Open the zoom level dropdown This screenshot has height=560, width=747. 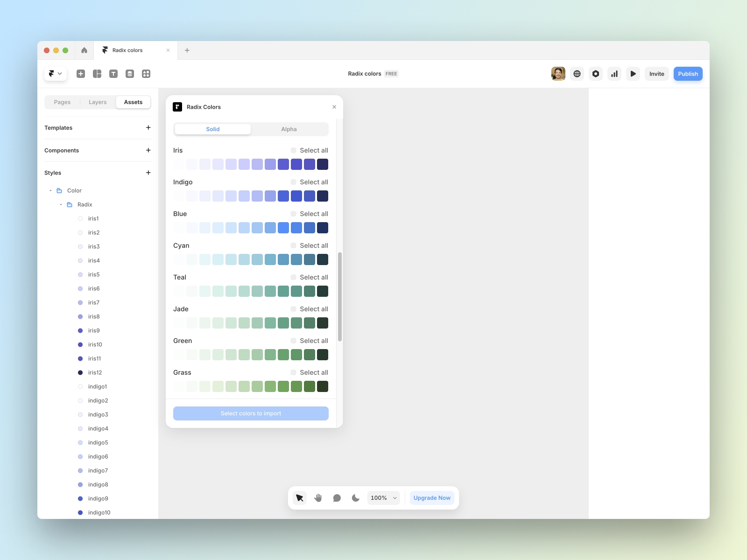point(383,498)
